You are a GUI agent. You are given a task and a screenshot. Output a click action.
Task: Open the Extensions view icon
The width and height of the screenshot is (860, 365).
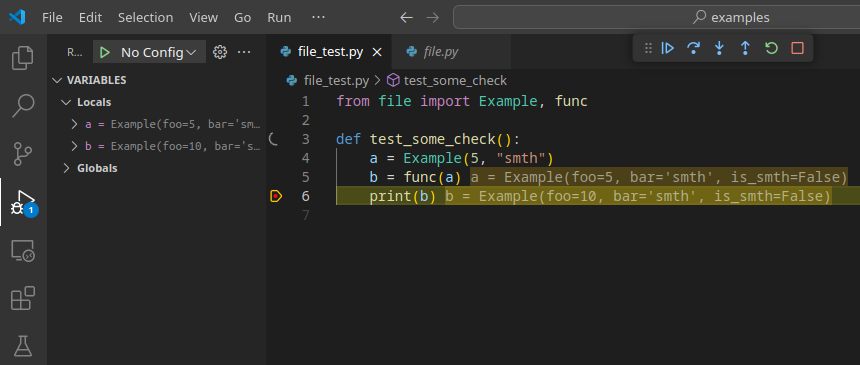tap(22, 299)
